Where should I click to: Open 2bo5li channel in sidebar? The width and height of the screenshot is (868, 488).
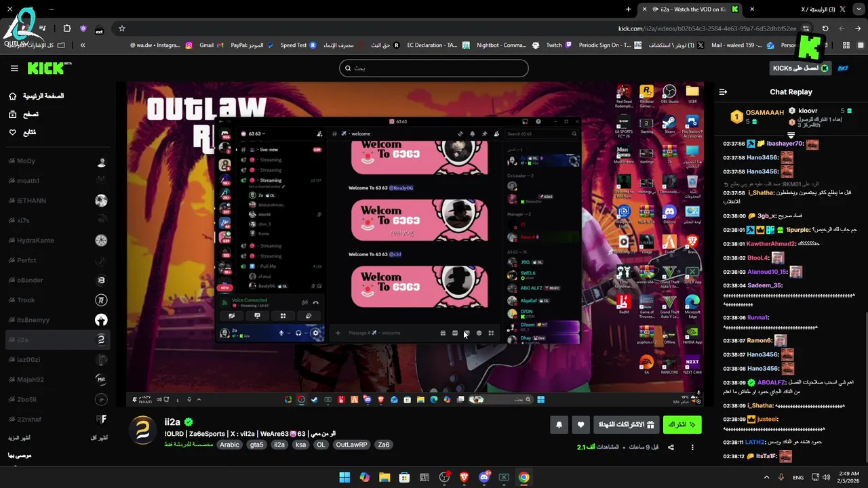(57, 399)
